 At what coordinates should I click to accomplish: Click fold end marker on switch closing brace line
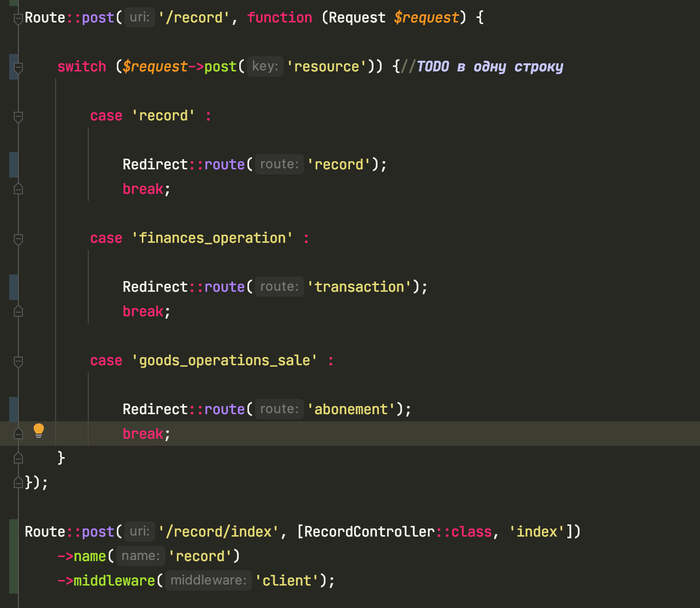[x=18, y=458]
